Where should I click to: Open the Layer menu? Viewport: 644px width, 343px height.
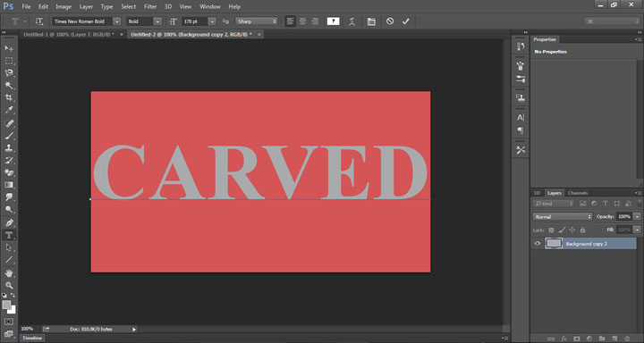tap(86, 6)
